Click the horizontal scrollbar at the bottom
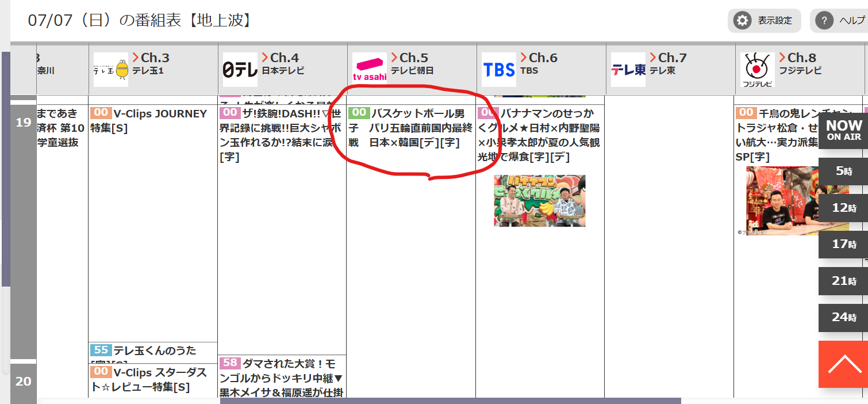868x404 pixels. click(x=450, y=401)
